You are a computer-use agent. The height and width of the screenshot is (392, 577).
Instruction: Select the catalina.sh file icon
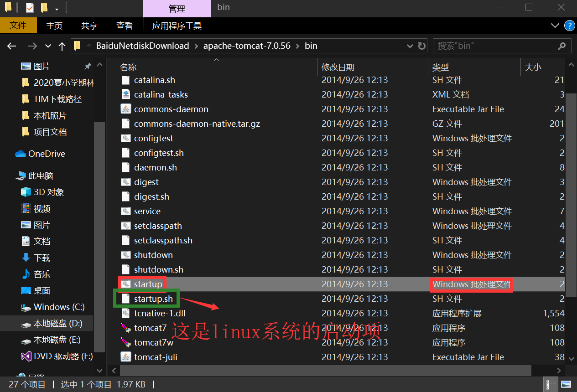click(126, 80)
